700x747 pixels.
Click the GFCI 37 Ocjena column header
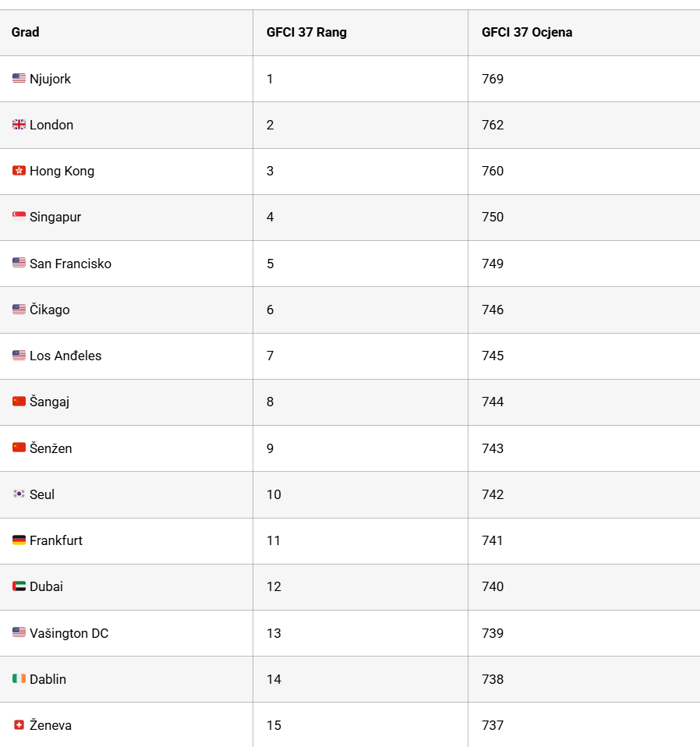[x=527, y=33]
